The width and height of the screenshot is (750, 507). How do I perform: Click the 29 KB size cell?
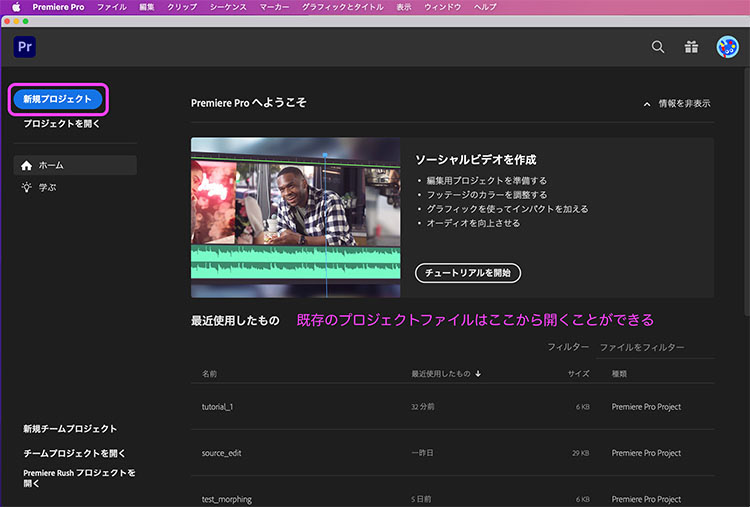[x=581, y=453]
